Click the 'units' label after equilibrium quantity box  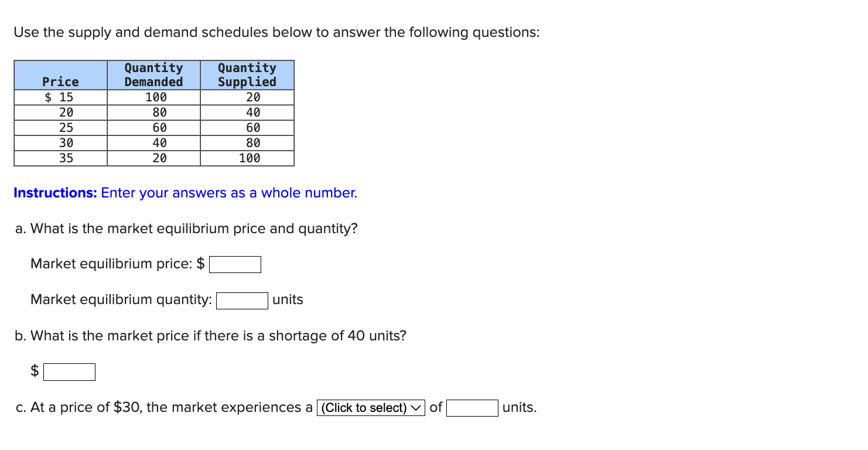tap(287, 300)
